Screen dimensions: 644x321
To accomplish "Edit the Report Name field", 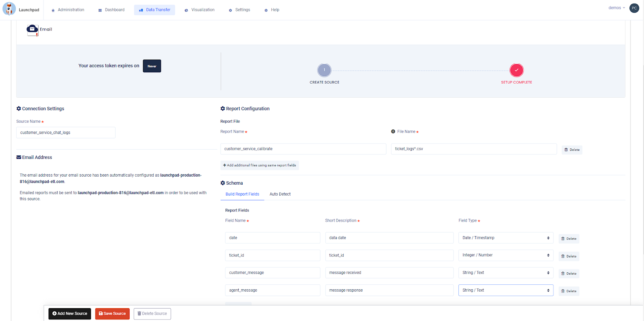I will click(303, 149).
